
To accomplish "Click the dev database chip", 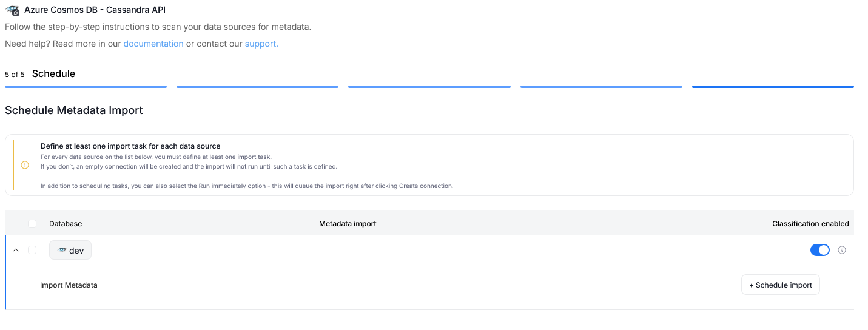I will click(x=70, y=251).
